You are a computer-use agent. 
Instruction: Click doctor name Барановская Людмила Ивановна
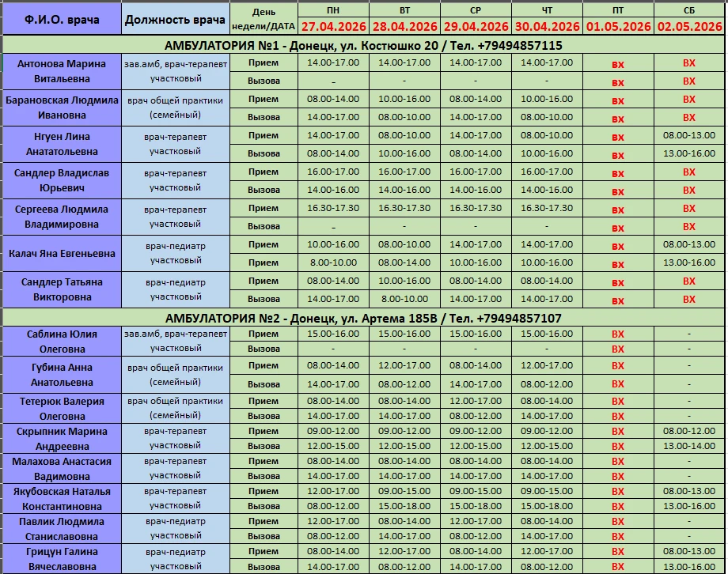click(62, 108)
